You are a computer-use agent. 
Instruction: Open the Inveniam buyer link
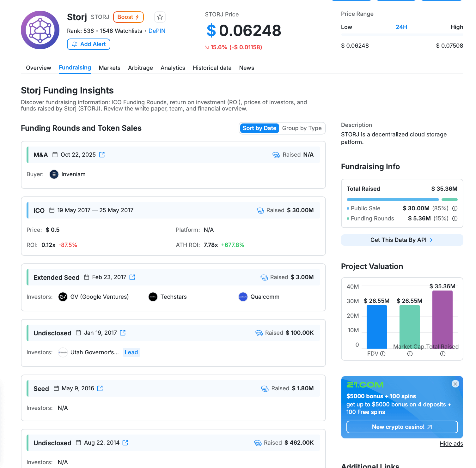pos(73,174)
